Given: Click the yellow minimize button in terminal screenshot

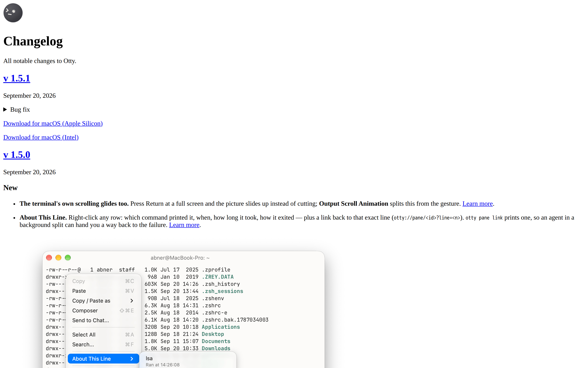Looking at the screenshot, I should coord(58,258).
